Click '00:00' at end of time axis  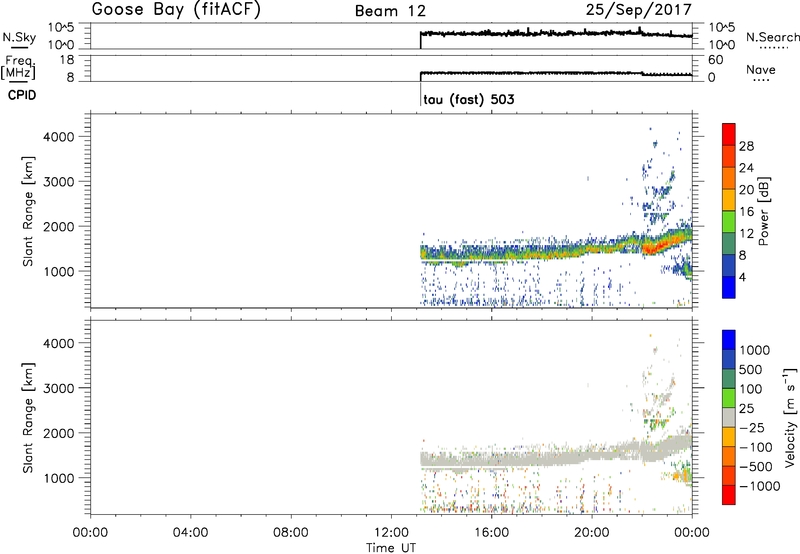point(692,533)
